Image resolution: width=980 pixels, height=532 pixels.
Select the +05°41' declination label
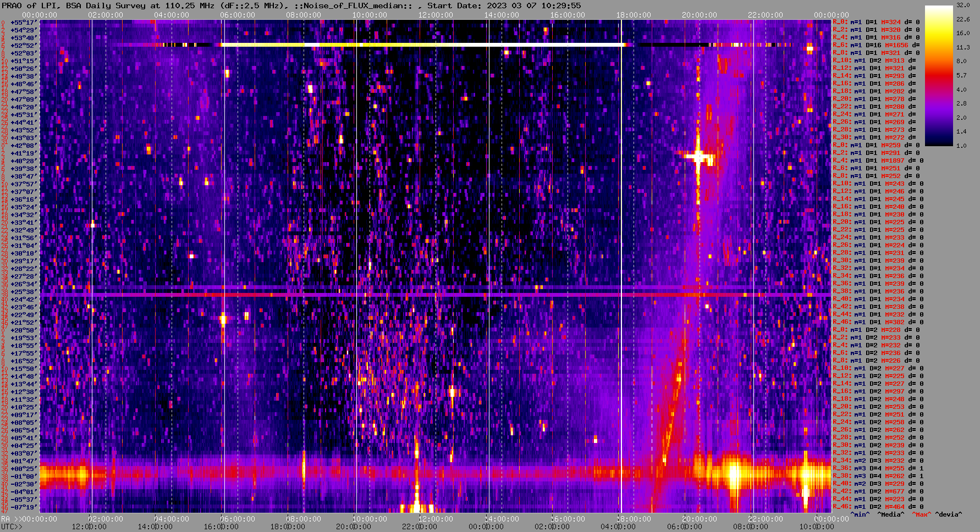click(x=24, y=438)
